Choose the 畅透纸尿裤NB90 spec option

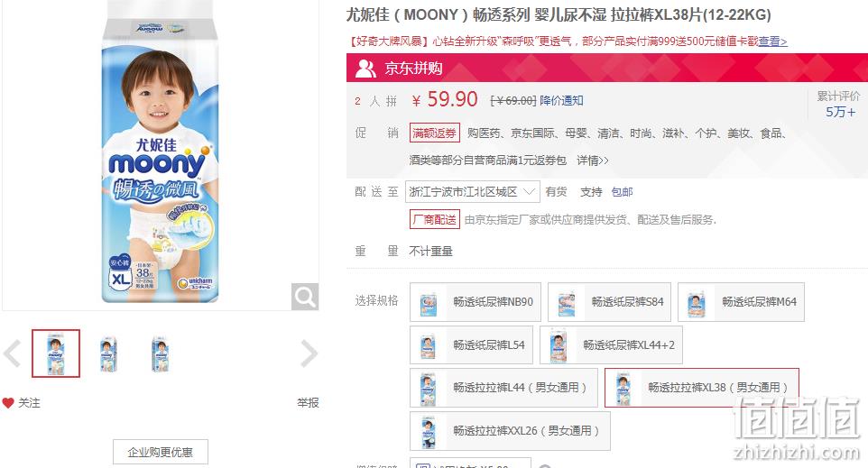pyautogui.click(x=476, y=302)
